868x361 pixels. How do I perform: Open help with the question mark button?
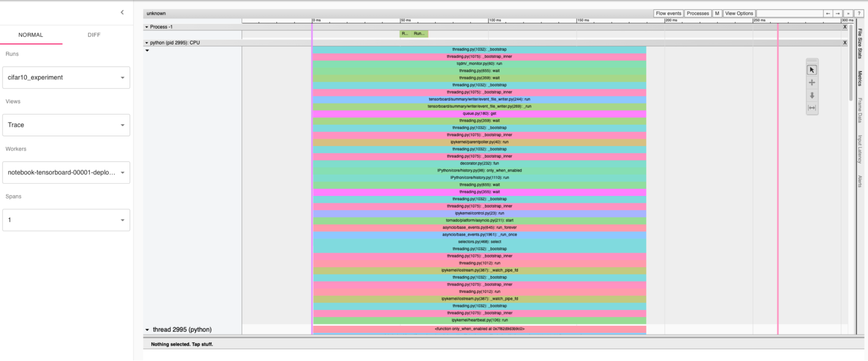[859, 14]
